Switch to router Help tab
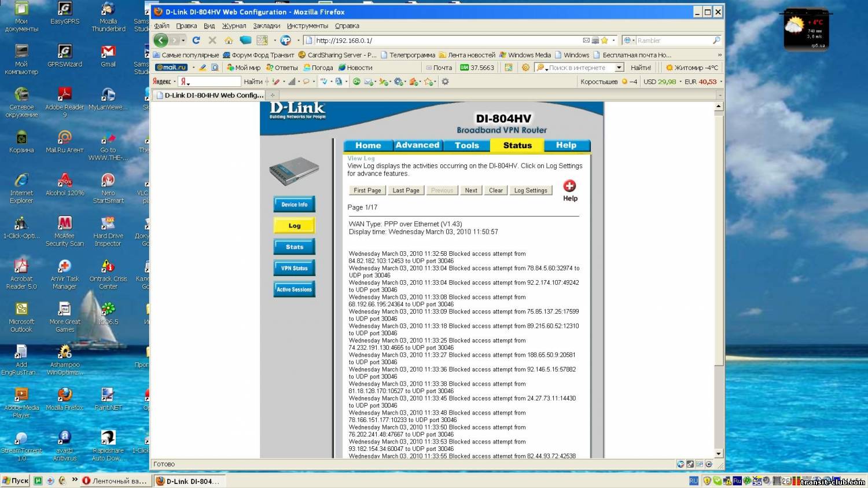This screenshot has height=488, width=868. coord(566,145)
